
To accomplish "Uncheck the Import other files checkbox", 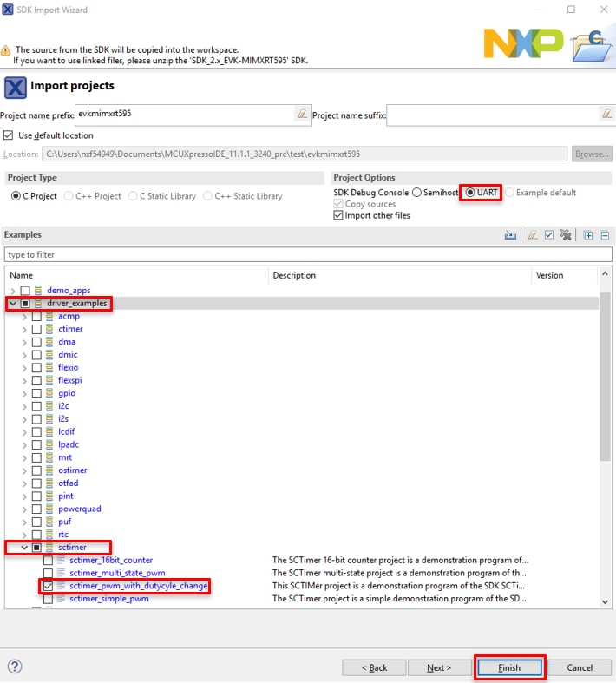I will [x=338, y=215].
